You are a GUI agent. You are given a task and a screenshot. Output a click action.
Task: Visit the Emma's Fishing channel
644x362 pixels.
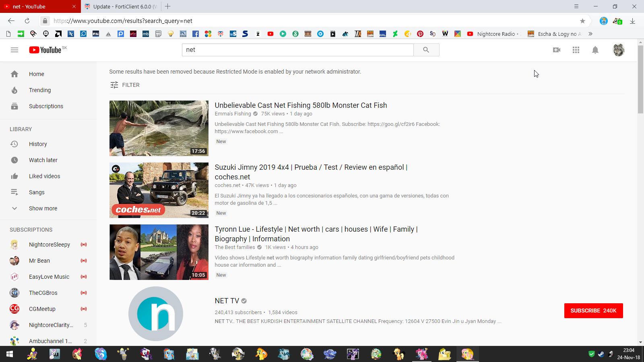(233, 114)
